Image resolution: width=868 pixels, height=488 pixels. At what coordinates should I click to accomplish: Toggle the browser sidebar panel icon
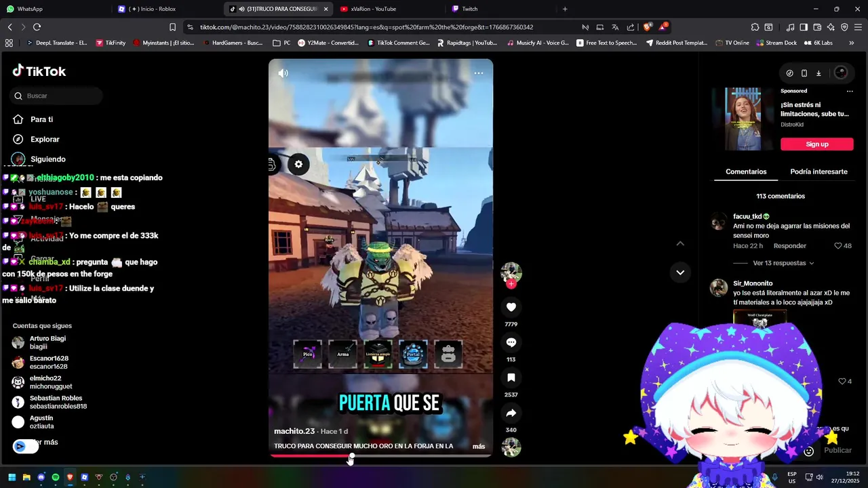tap(804, 27)
